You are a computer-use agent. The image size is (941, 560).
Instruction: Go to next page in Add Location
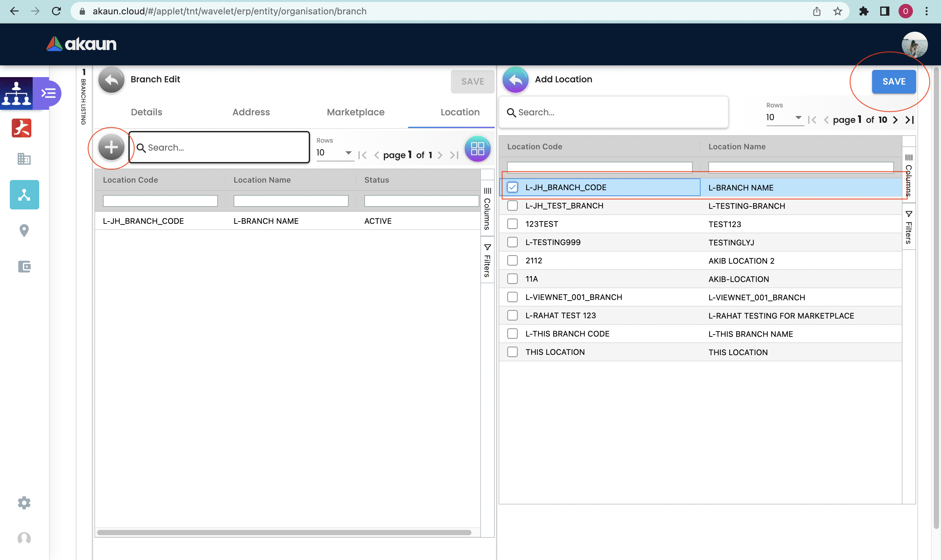point(895,120)
